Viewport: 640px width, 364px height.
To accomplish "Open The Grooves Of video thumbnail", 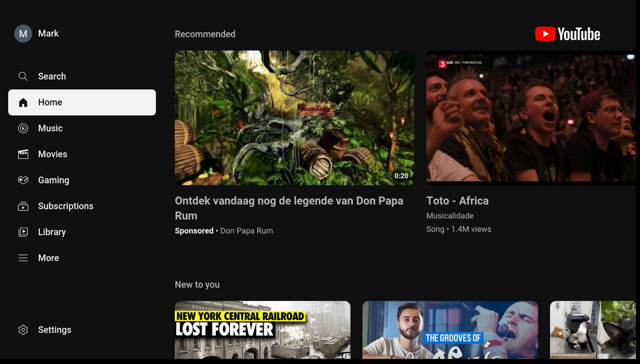I will coord(450,330).
